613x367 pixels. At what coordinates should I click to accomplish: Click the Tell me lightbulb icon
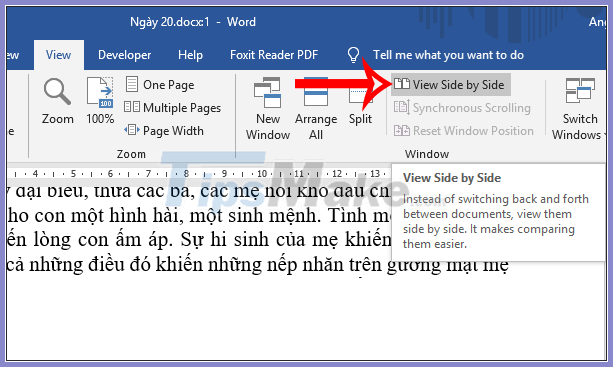click(x=353, y=55)
